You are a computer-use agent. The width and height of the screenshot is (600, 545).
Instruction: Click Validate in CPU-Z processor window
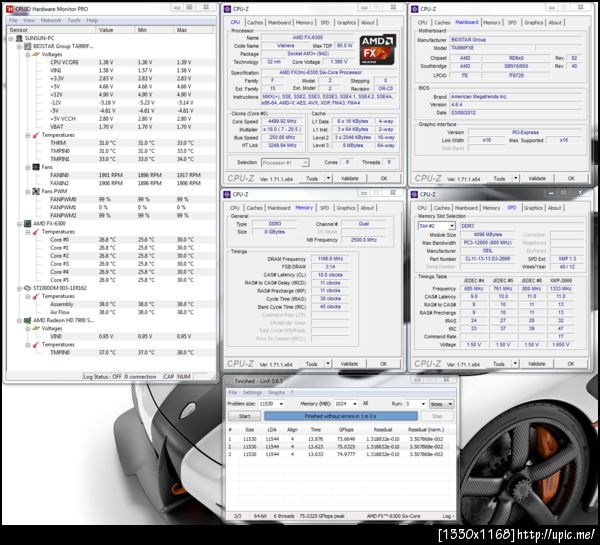point(349,178)
